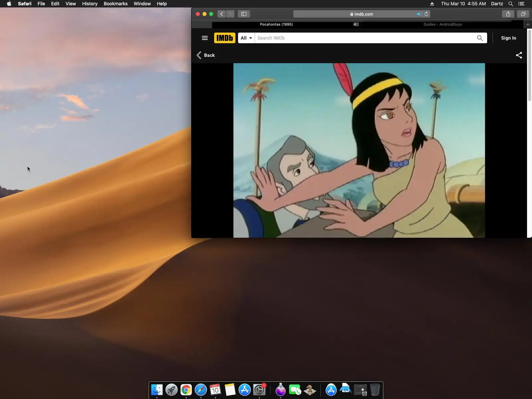
Task: Open the Help menu
Action: (162, 4)
